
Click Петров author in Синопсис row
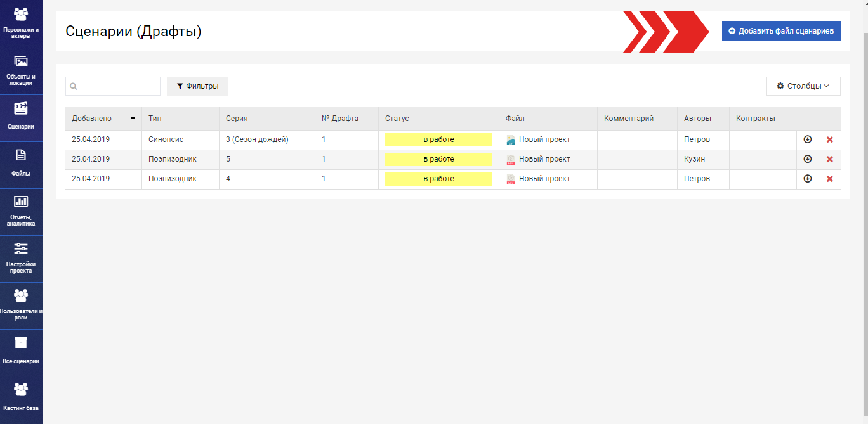coord(697,139)
